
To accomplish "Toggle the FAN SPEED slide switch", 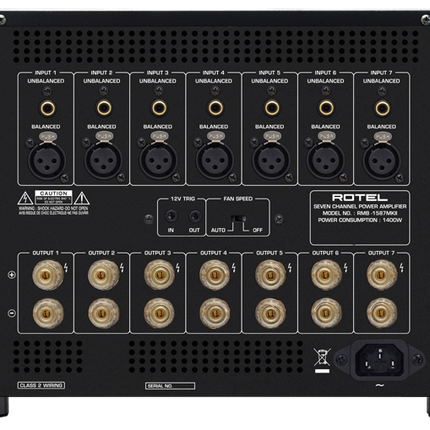I will [239, 219].
